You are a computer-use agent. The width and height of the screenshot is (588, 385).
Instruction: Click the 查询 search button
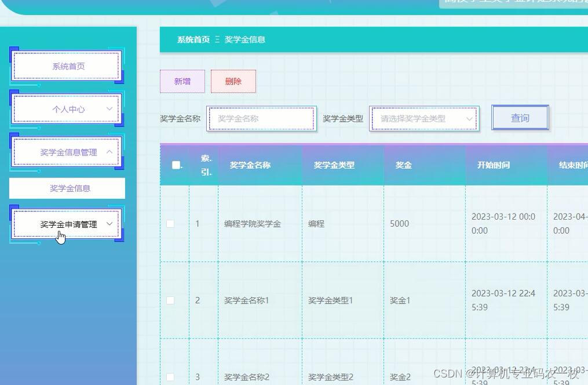[x=520, y=117]
